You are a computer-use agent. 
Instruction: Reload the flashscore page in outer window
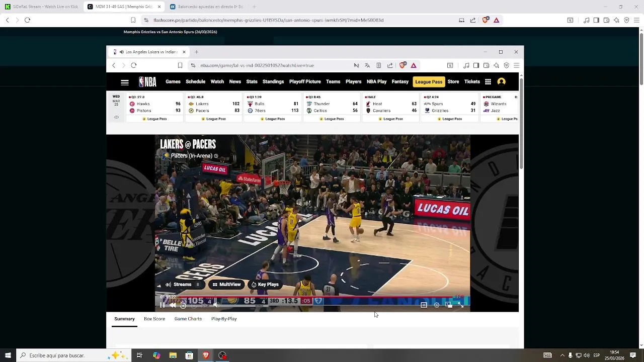(27, 20)
